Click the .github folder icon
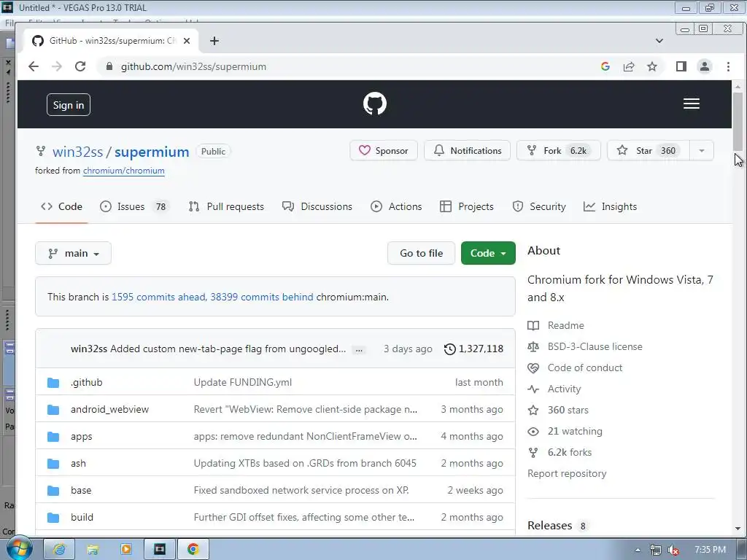The width and height of the screenshot is (747, 560). pos(53,382)
